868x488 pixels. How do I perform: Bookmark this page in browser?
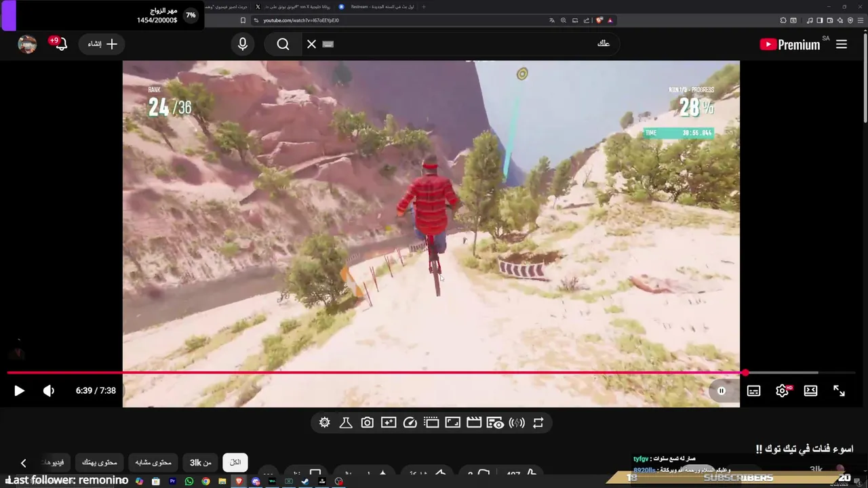243,20
